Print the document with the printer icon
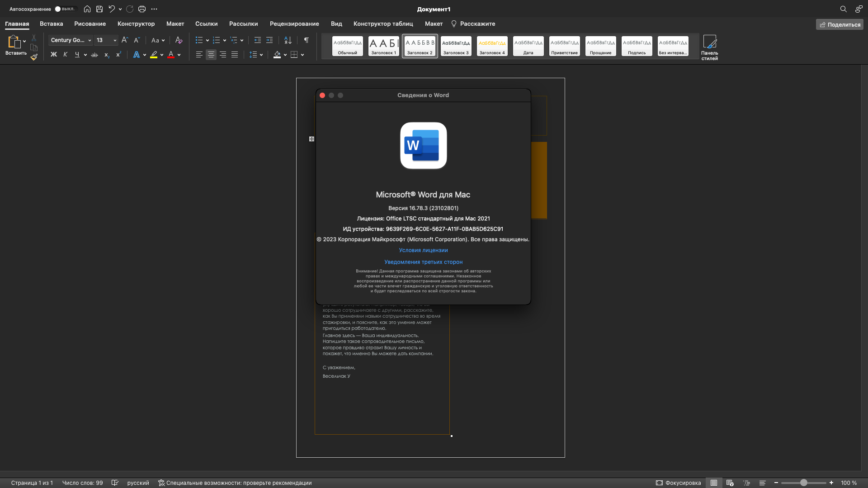 pos(142,9)
